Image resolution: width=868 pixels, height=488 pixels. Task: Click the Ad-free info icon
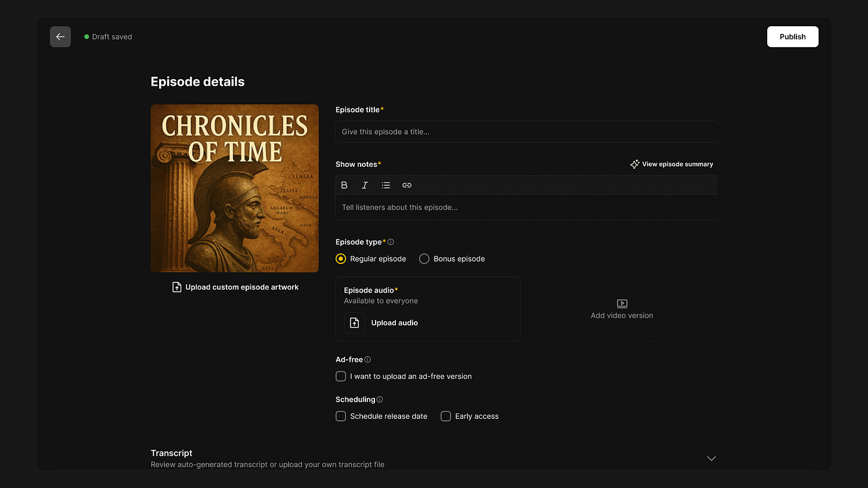coord(368,360)
